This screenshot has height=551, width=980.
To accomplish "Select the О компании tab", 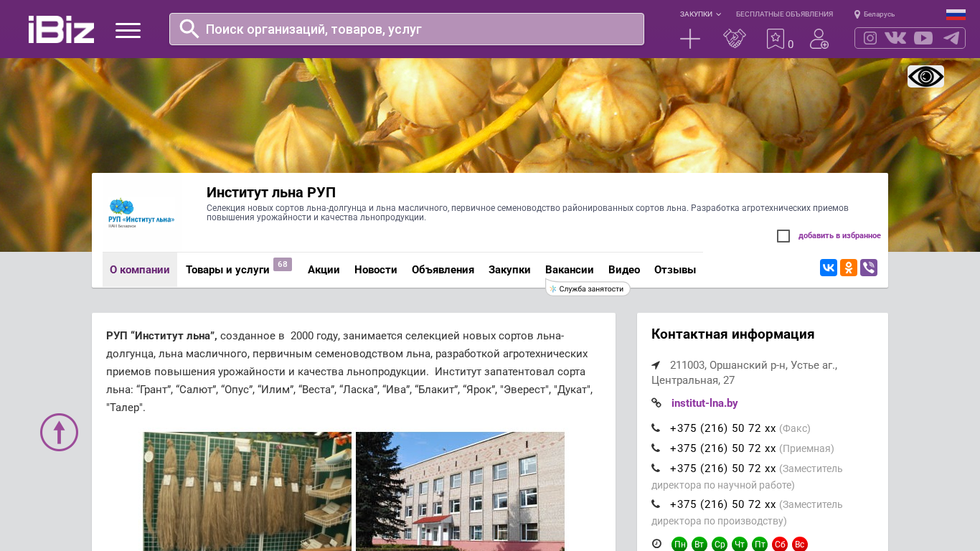I will tap(140, 270).
